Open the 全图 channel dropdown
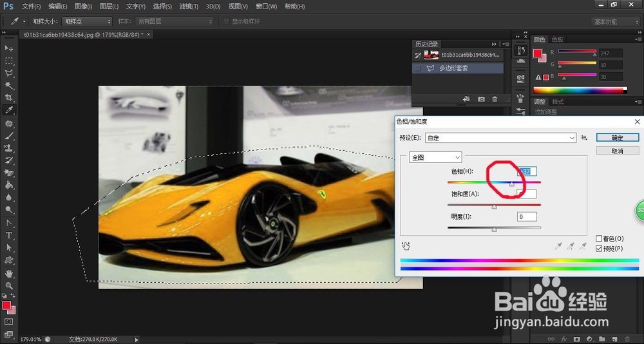Viewport: 644px width, 344px height. click(x=435, y=157)
